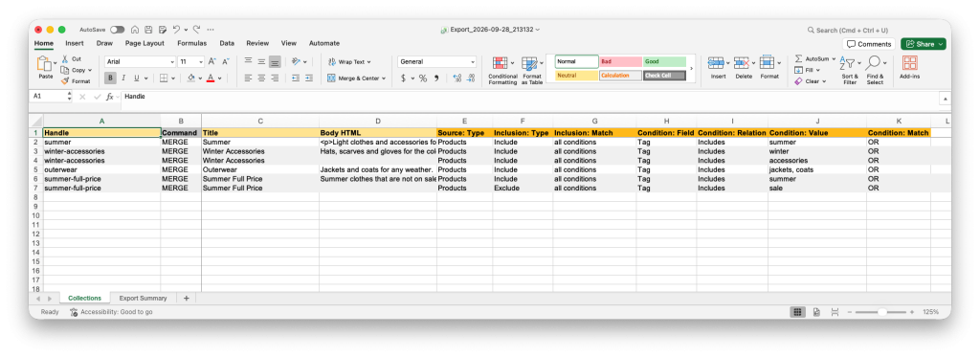Click the Comments button
Screen dimensions: 980x357
click(x=869, y=44)
